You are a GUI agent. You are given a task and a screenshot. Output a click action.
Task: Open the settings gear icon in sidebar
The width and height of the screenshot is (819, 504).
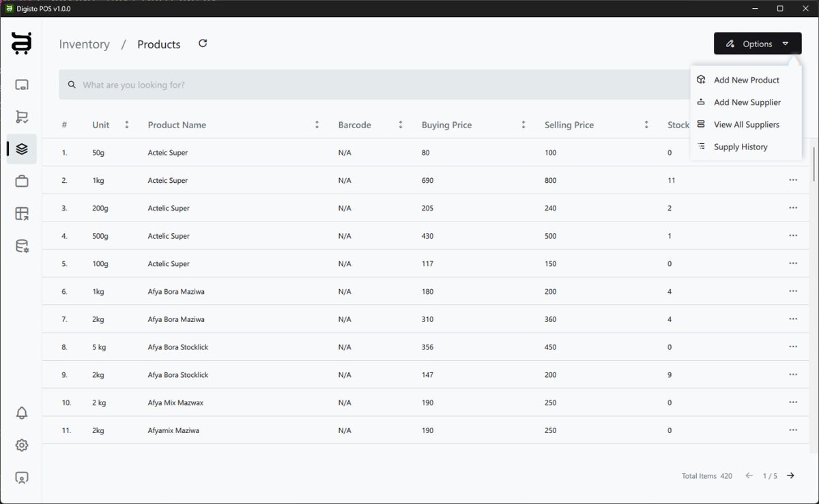[22, 445]
